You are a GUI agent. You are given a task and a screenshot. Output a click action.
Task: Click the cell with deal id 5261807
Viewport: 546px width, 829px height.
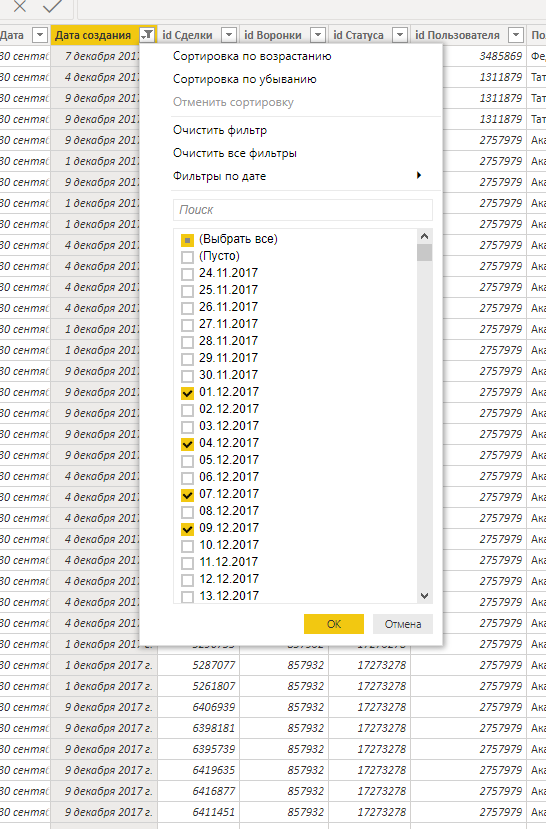pos(198,686)
